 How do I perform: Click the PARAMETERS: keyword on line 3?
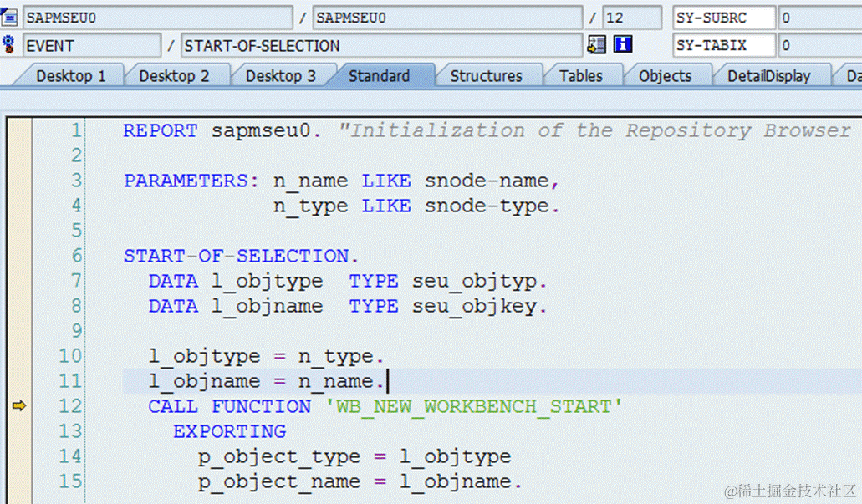pos(191,181)
